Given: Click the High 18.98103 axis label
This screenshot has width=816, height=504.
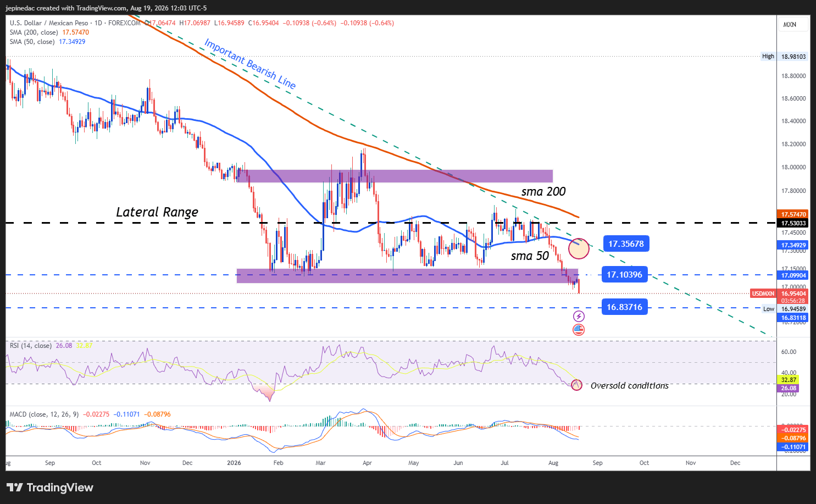Looking at the screenshot, I should pos(784,57).
